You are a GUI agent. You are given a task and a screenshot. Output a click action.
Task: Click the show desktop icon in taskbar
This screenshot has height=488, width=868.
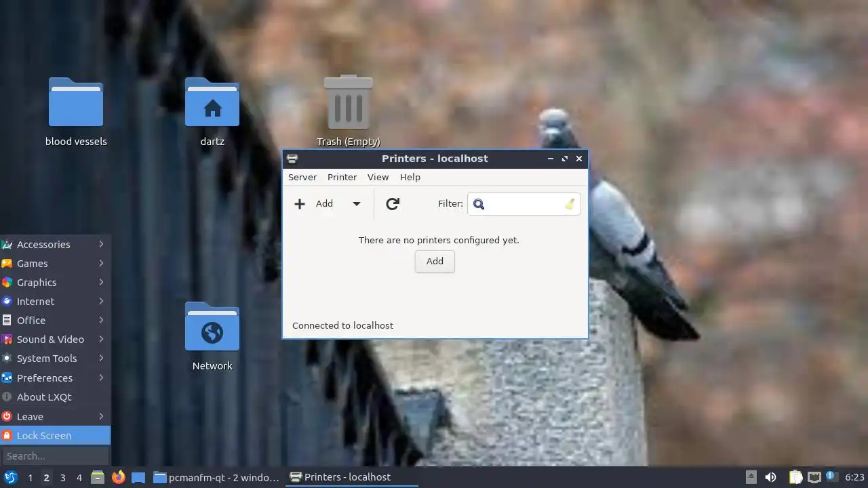tap(138, 477)
